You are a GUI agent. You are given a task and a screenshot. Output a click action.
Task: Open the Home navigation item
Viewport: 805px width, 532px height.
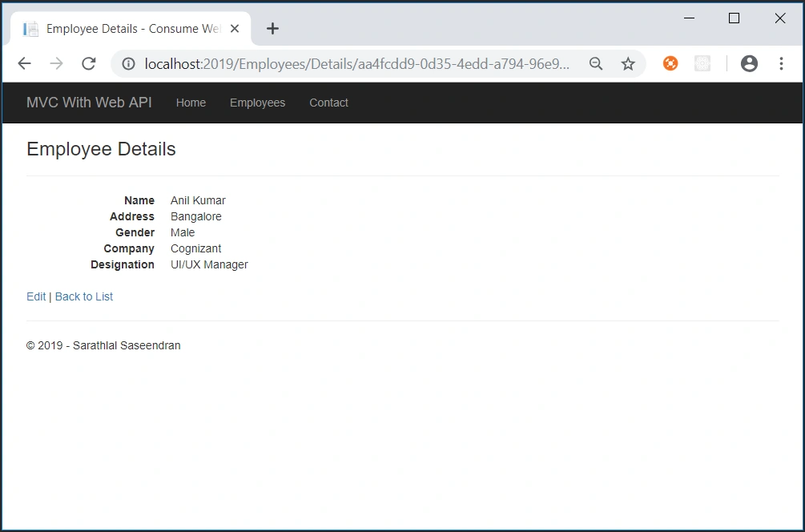191,103
